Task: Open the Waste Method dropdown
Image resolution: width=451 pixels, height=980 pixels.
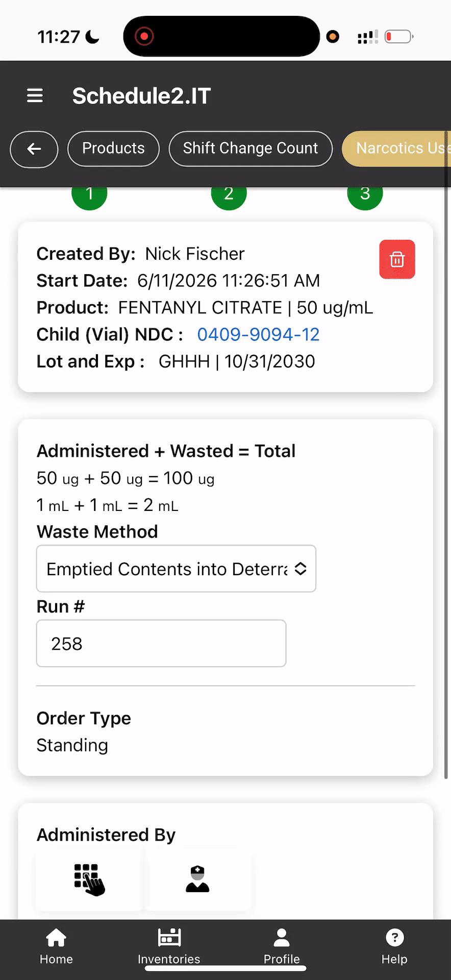Action: point(176,569)
